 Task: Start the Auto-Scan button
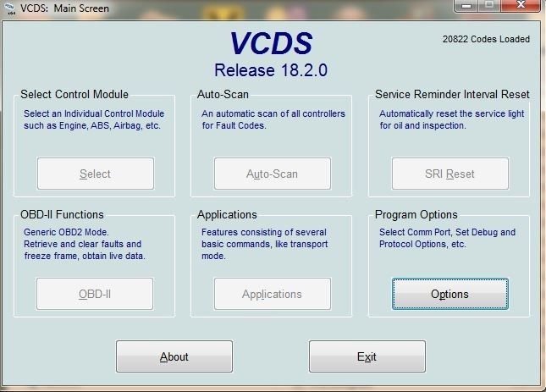273,174
